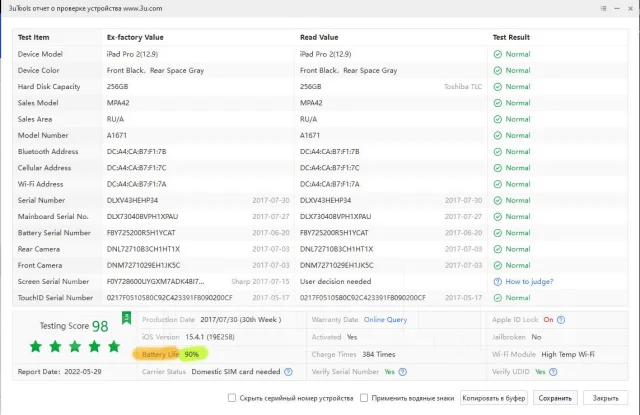The height and width of the screenshot is (415, 640).
Task: Click the Закрыть button
Action: (606, 398)
